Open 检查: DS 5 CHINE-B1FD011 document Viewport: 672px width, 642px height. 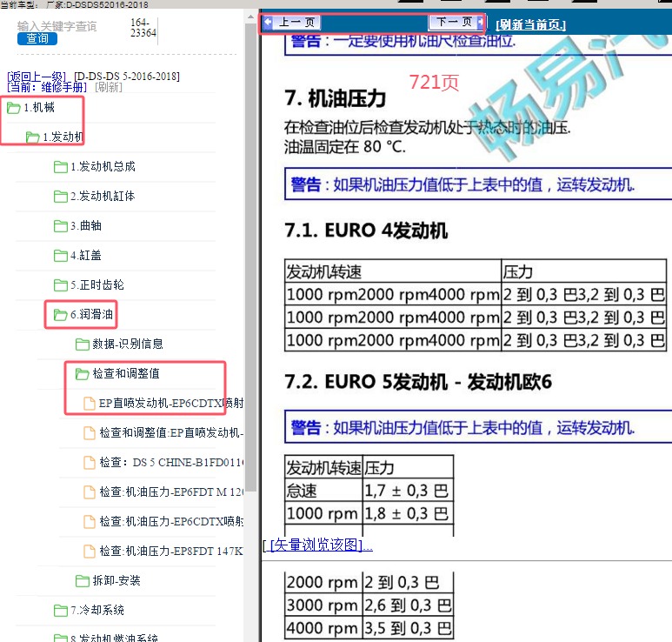171,462
